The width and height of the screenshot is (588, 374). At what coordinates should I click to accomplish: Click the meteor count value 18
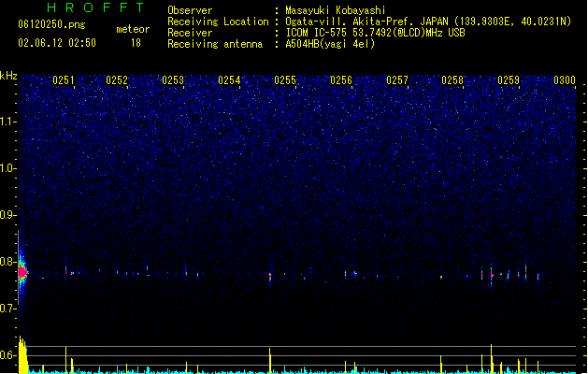(136, 43)
